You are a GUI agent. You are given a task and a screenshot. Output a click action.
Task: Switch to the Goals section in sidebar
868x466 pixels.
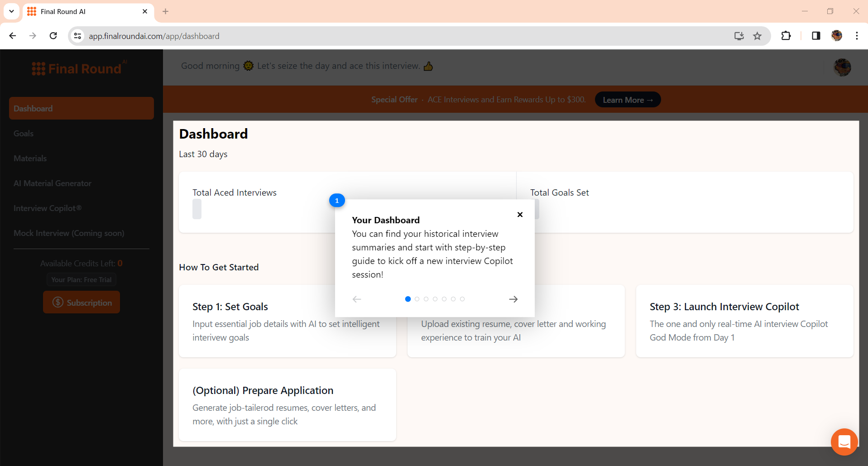24,133
